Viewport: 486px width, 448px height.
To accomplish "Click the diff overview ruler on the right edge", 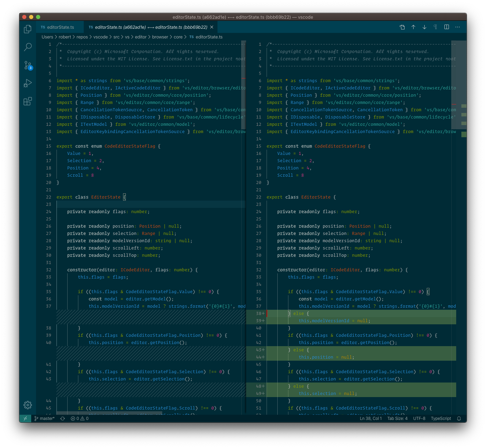I will coord(464,227).
